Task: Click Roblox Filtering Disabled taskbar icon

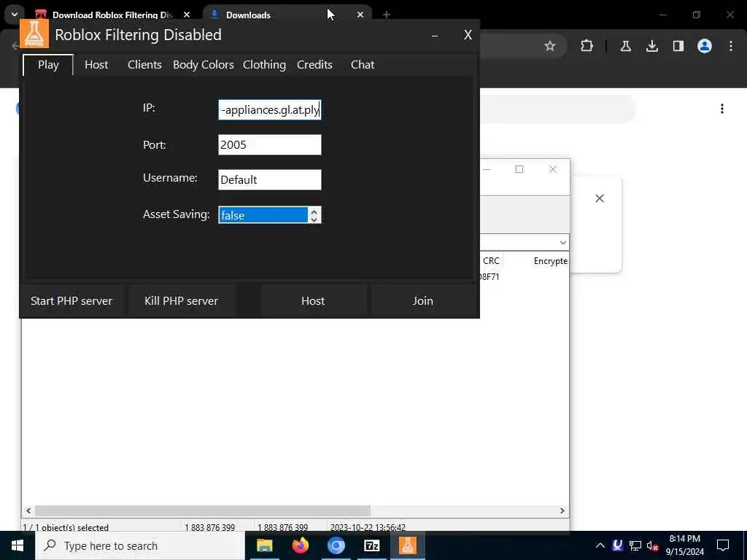Action: [407, 545]
